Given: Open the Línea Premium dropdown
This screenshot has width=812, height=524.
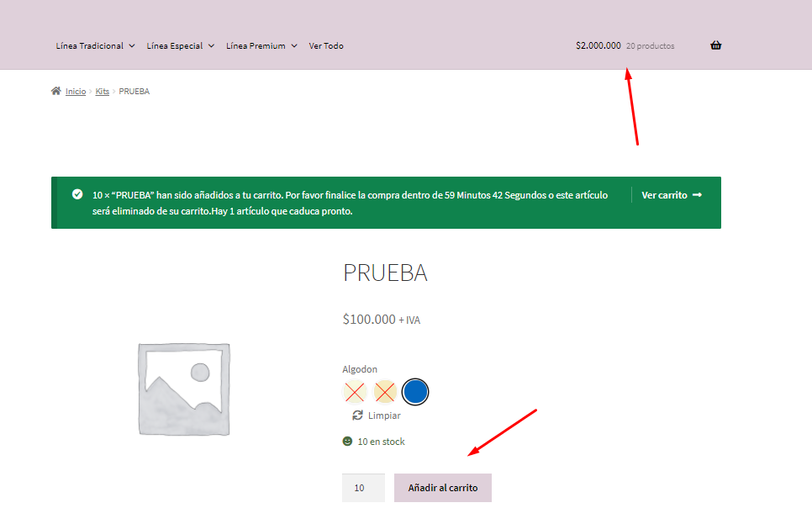Looking at the screenshot, I should 261,45.
